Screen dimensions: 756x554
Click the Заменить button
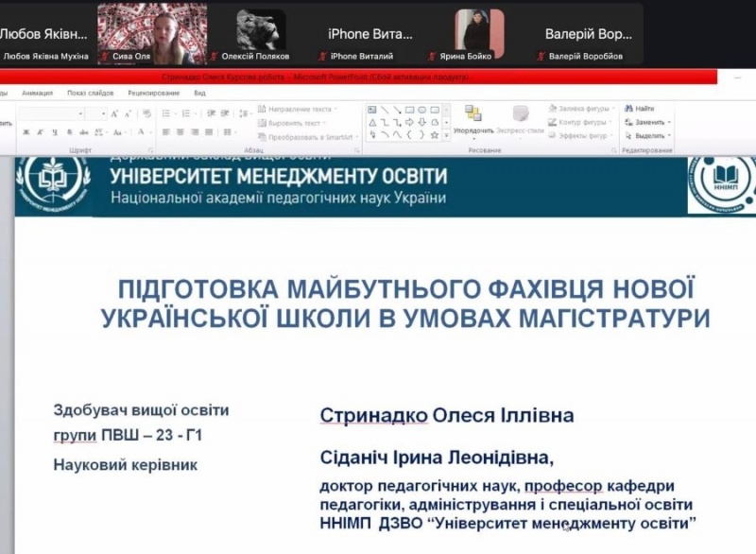point(648,122)
